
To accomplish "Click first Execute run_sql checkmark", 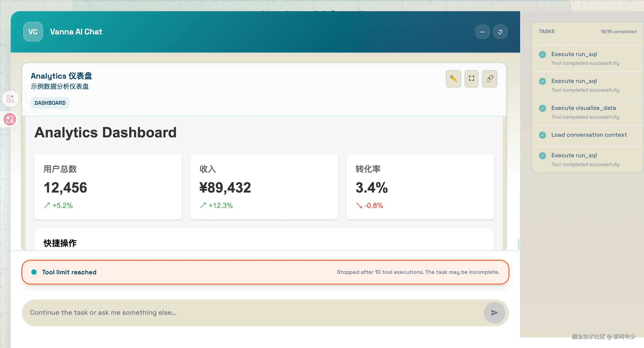I will tap(542, 55).
